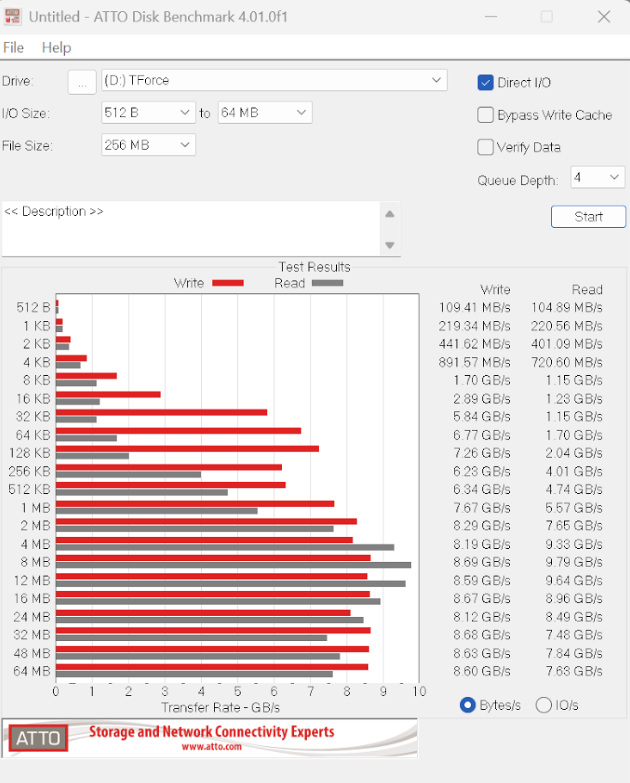Open the www.atto.com link
Viewport: 630px width, 783px height.
tap(211, 747)
